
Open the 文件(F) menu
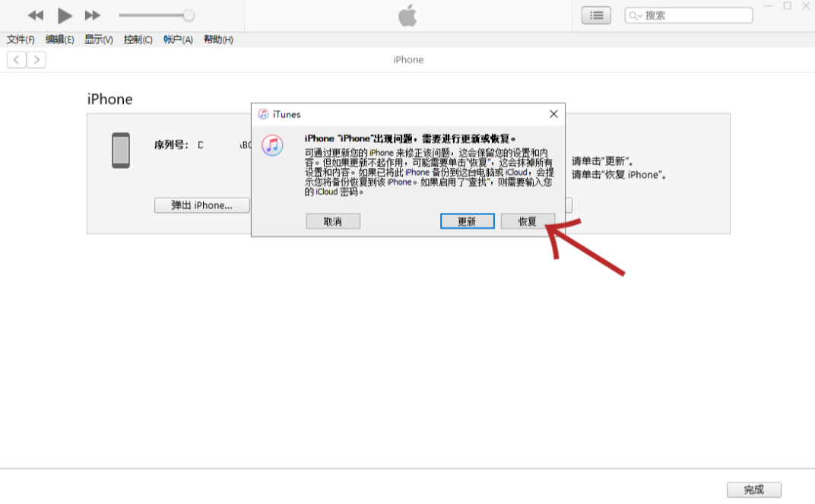click(20, 40)
